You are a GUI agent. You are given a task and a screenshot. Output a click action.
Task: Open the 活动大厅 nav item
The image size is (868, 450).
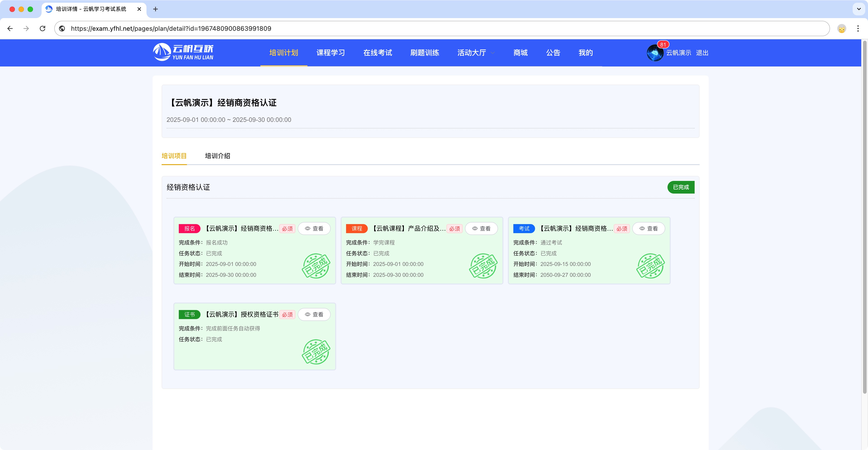[x=471, y=53]
